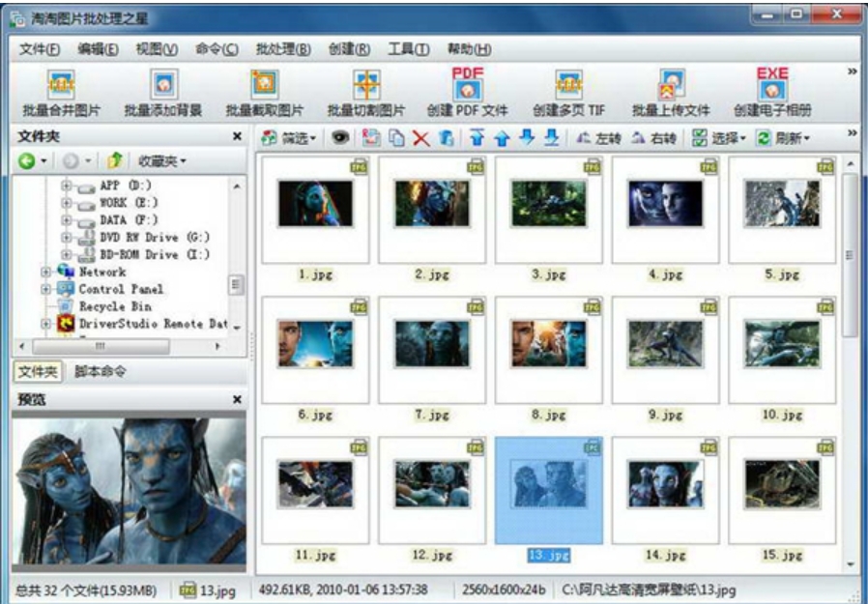
Task: Switch to the 文件夹 tab
Action: (38, 371)
